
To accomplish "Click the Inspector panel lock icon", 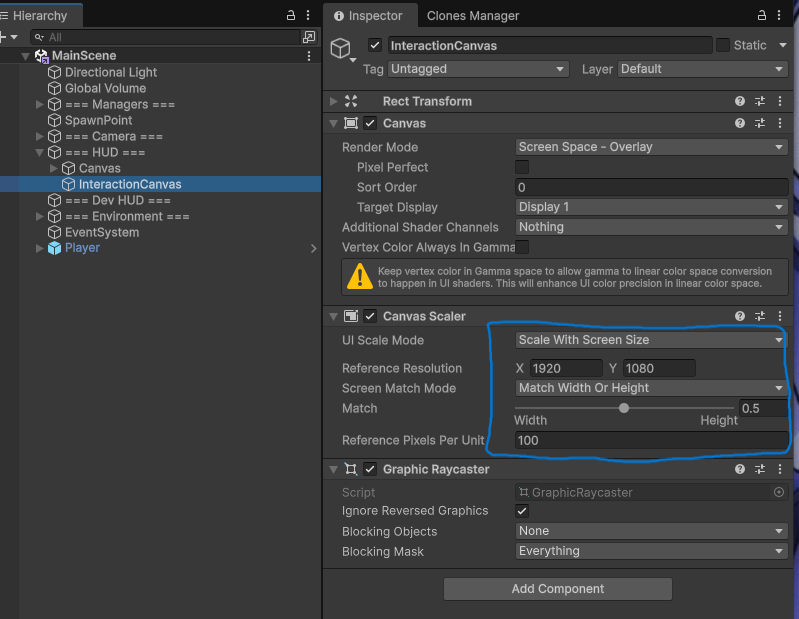I will pyautogui.click(x=764, y=16).
